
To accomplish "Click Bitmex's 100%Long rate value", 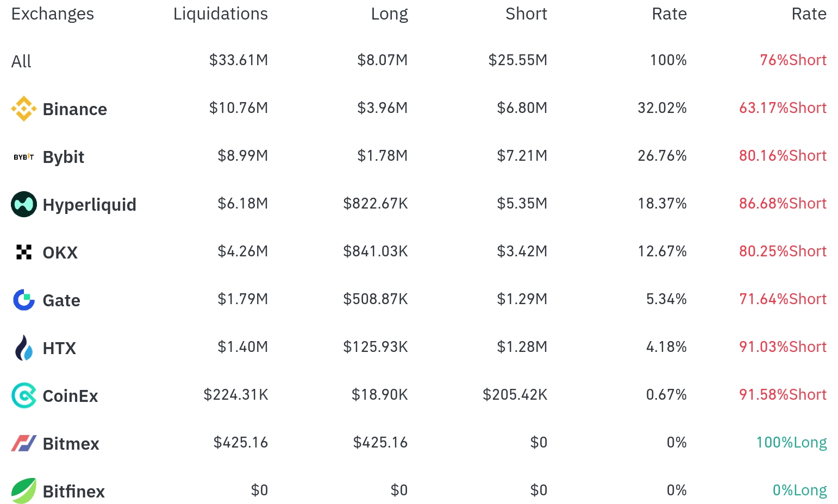I will pos(791,443).
